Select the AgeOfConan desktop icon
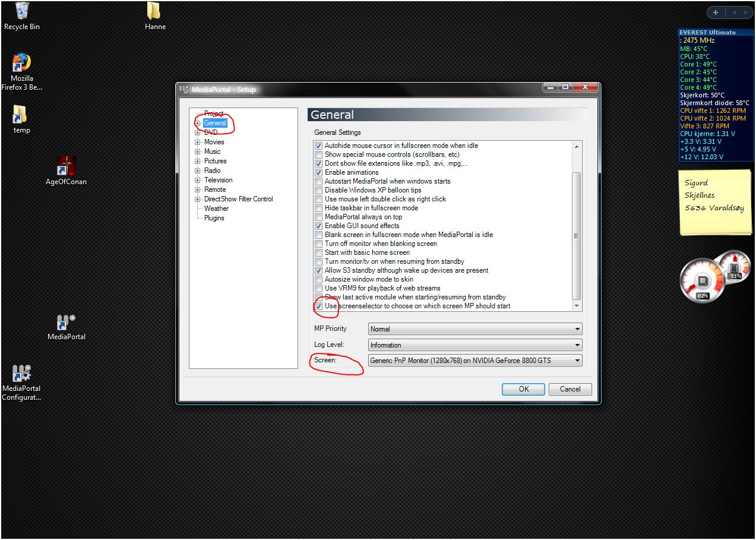The width and height of the screenshot is (756, 540). pyautogui.click(x=66, y=171)
